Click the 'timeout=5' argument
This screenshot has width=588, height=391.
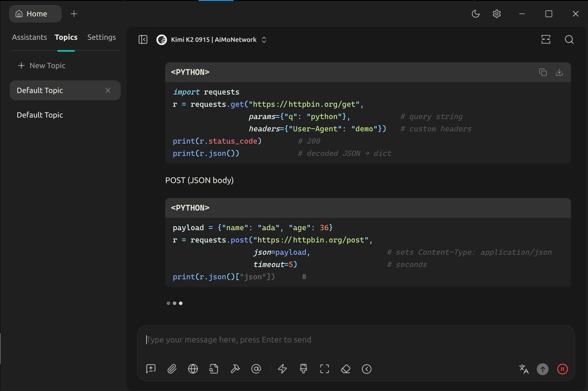click(275, 265)
